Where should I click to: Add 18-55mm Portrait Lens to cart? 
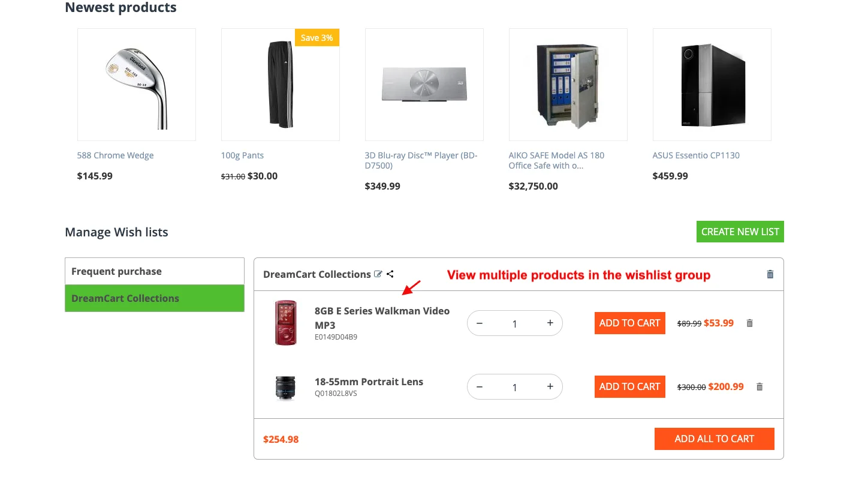pos(630,386)
